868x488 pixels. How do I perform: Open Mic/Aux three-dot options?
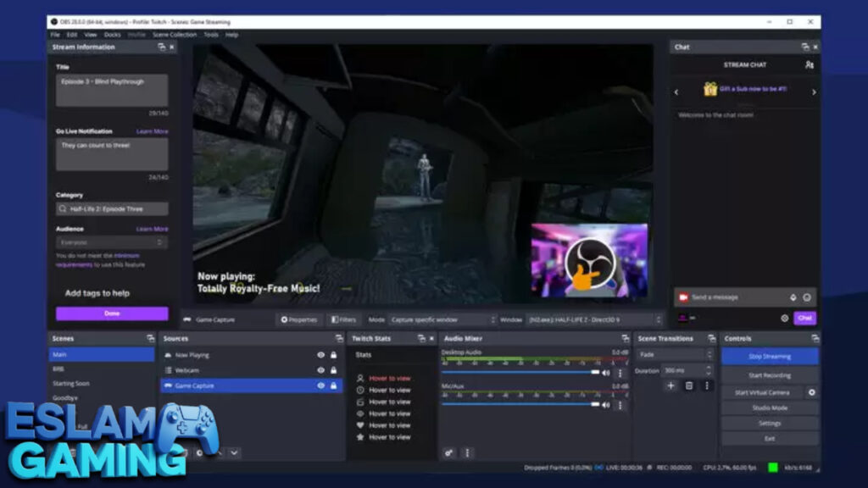click(620, 406)
